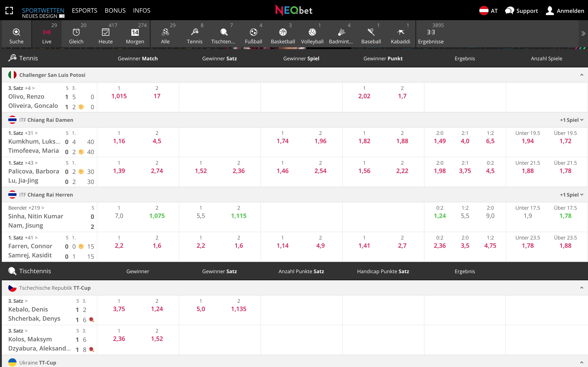
Task: Enable the Alle sports filter
Action: (165, 34)
